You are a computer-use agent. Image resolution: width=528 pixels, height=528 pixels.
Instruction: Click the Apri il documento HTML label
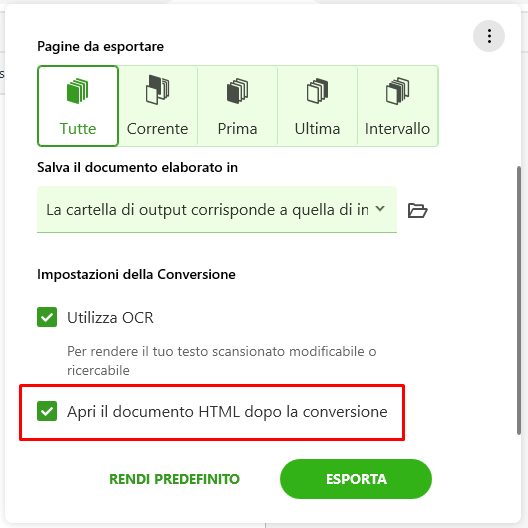coord(227,412)
